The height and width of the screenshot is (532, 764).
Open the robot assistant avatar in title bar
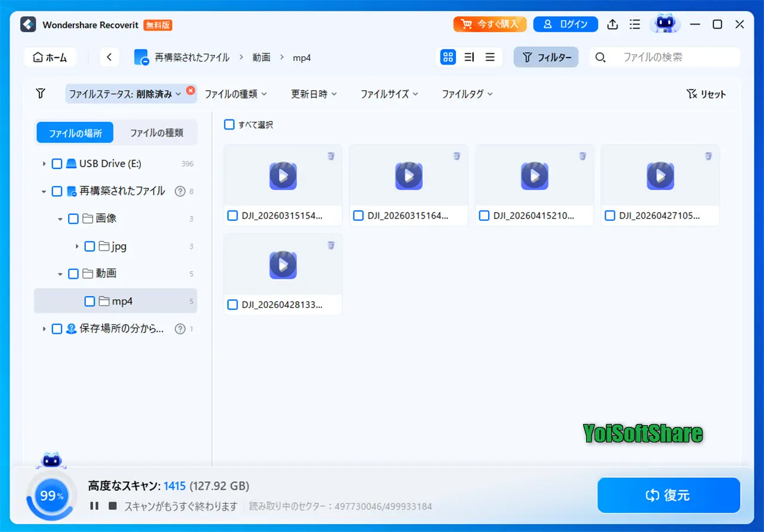click(x=664, y=24)
